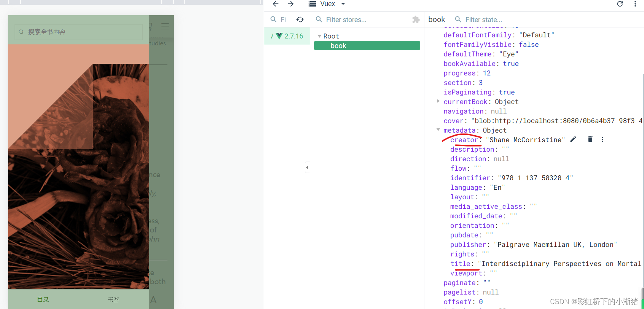Switch to the 书签 tab

click(x=113, y=299)
